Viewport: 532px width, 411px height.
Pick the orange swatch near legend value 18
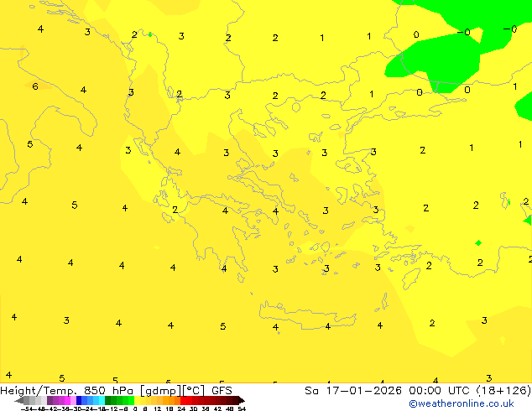172,400
